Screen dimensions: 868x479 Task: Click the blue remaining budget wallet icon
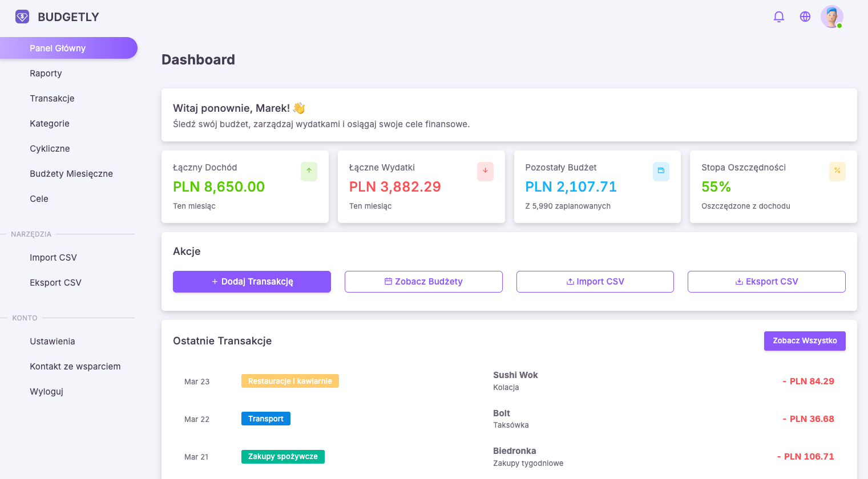[x=661, y=171]
